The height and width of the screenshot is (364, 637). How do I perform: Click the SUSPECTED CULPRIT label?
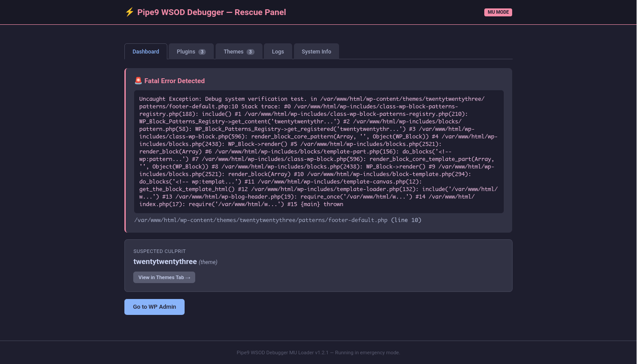pyautogui.click(x=160, y=251)
